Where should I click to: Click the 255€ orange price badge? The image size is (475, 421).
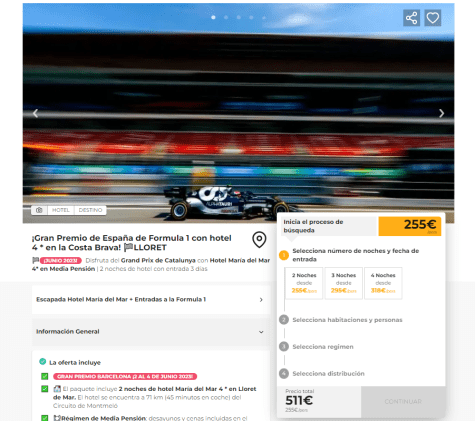(x=410, y=226)
